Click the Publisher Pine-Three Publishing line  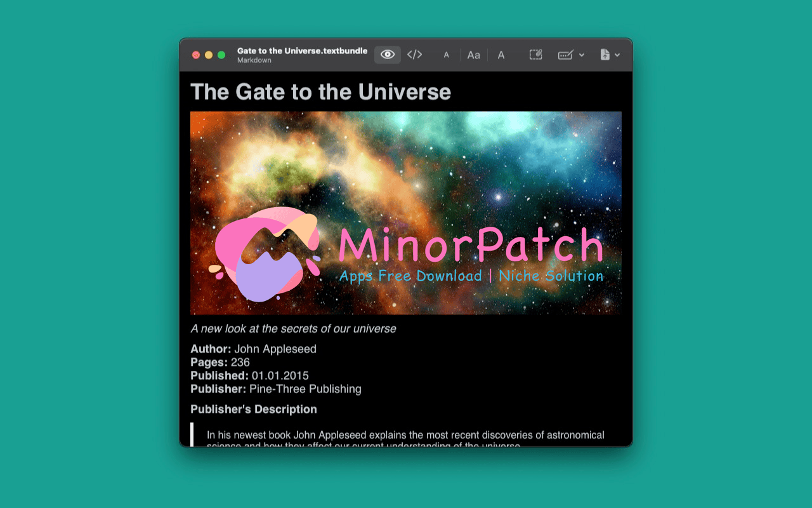tap(276, 389)
